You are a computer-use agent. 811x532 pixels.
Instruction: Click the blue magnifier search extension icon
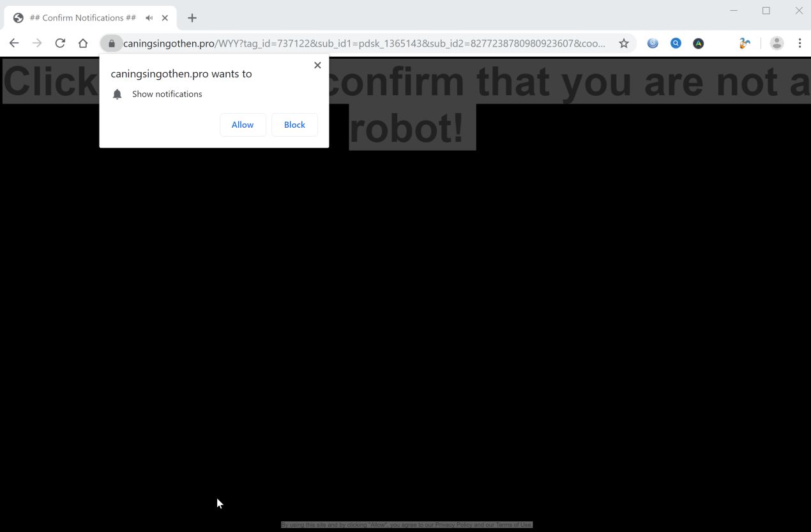pos(676,43)
